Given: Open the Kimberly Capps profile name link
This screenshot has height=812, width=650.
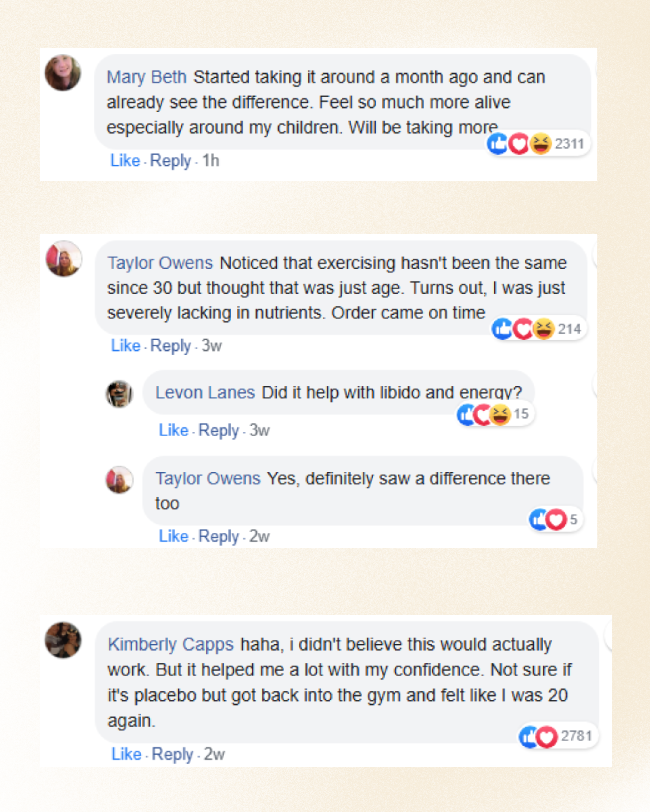Looking at the screenshot, I should pos(171,644).
